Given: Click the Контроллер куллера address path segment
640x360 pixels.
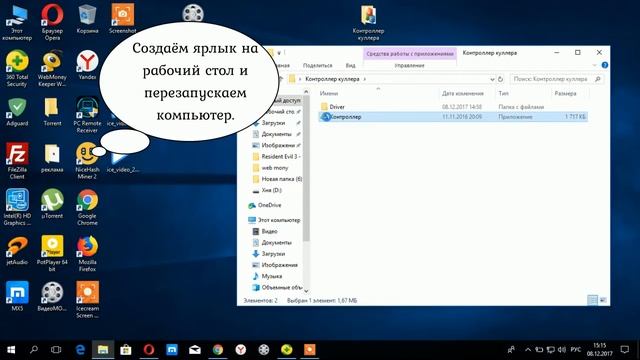Looking at the screenshot, I should [332, 79].
